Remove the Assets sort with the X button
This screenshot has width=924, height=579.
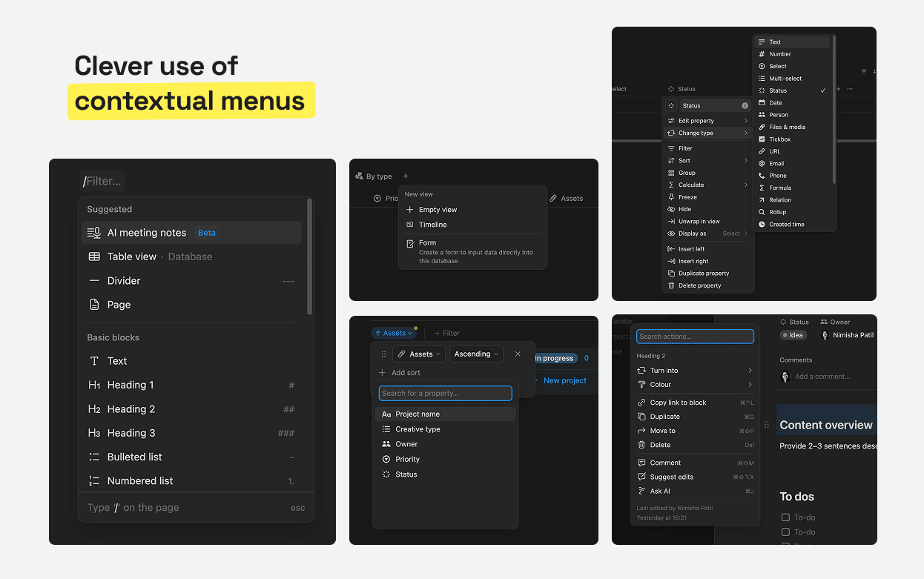click(518, 354)
